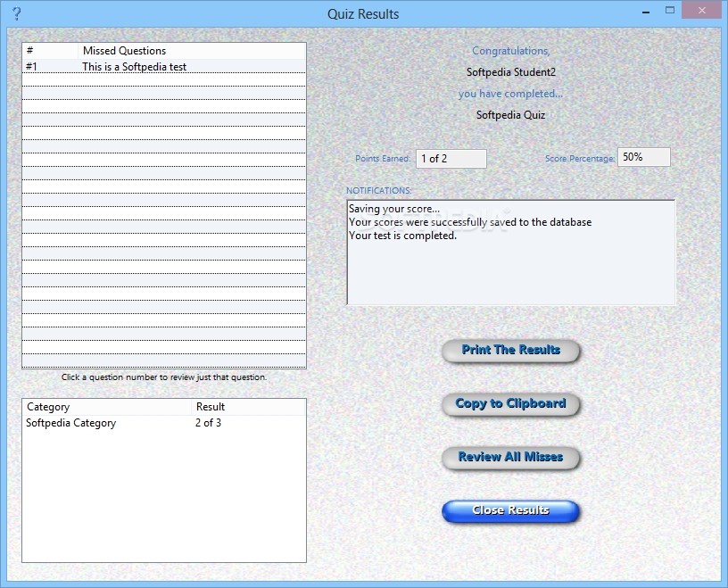Image resolution: width=728 pixels, height=588 pixels.
Task: Open Review All Misses
Action: pos(510,457)
